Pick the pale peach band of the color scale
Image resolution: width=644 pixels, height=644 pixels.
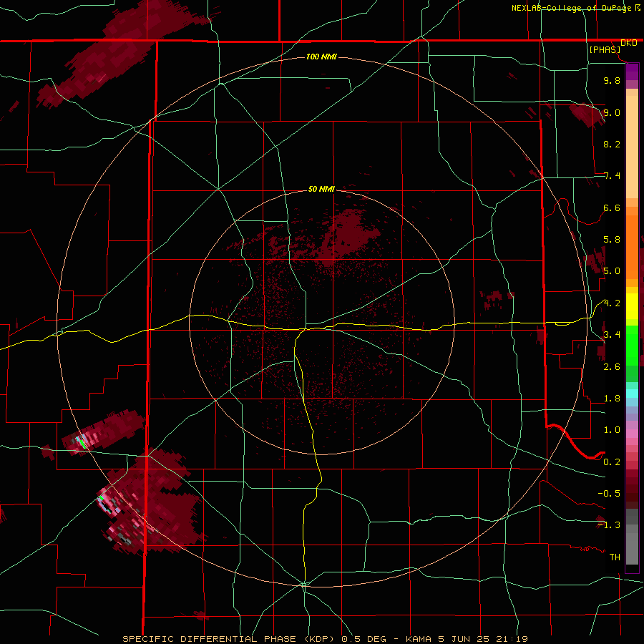[x=632, y=147]
